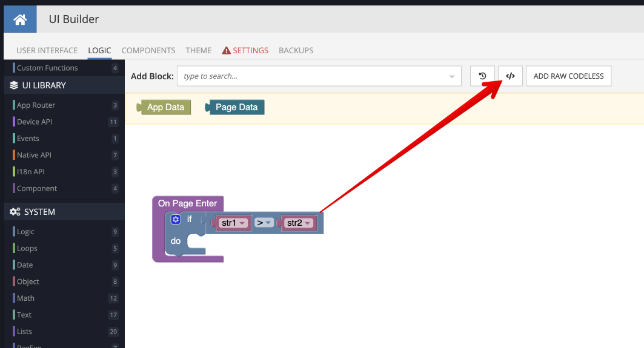Switch to the Components tab
644x348 pixels.
(148, 50)
